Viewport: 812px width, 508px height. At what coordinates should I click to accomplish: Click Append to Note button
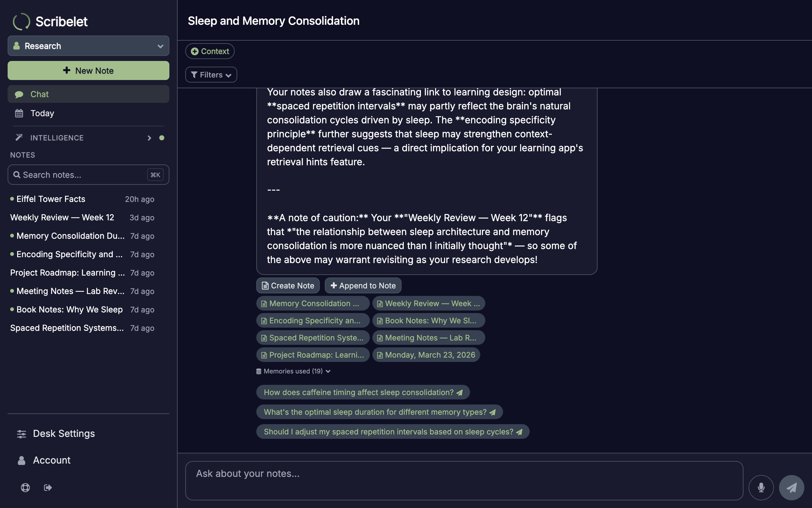363,285
